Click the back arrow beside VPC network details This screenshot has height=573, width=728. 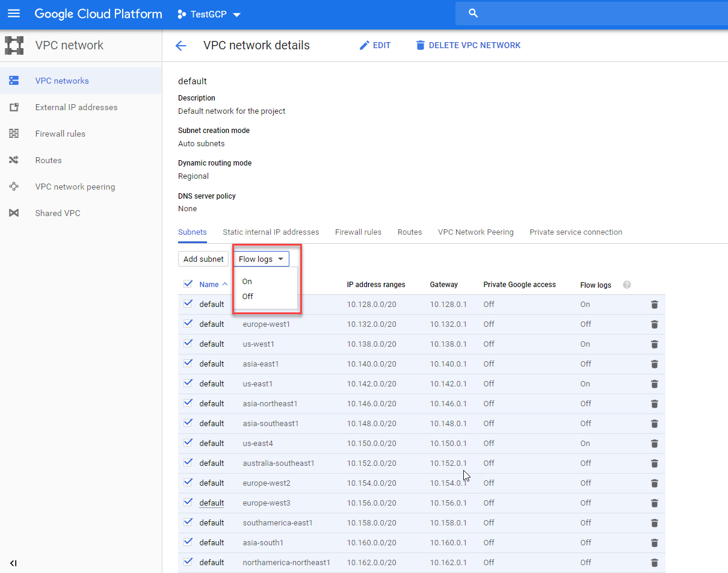(x=180, y=46)
